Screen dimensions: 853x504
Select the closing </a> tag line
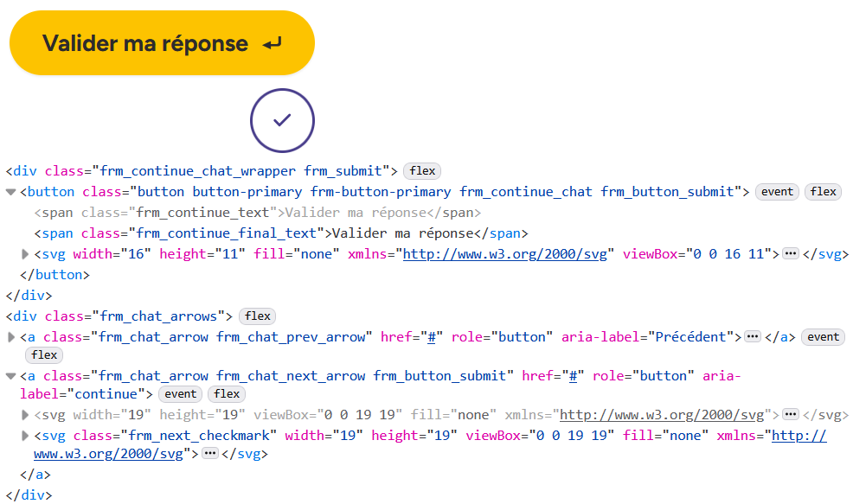coord(35,475)
